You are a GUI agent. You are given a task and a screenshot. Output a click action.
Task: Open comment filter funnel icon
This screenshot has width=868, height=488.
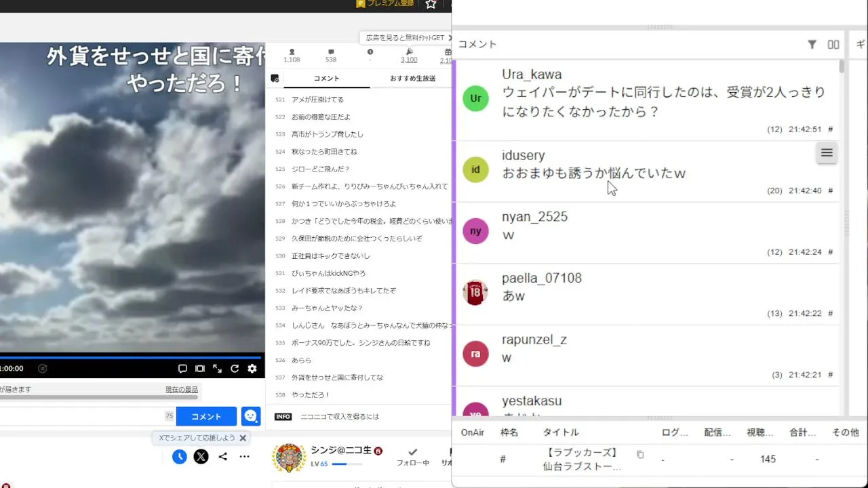coord(812,45)
